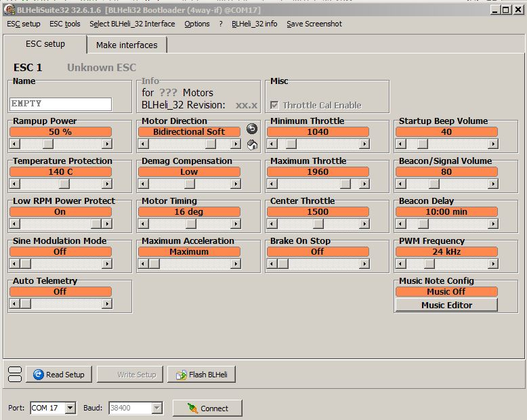Click the BLHeliSuite32 title bar app icon
The width and height of the screenshot is (527, 420).
point(9,9)
